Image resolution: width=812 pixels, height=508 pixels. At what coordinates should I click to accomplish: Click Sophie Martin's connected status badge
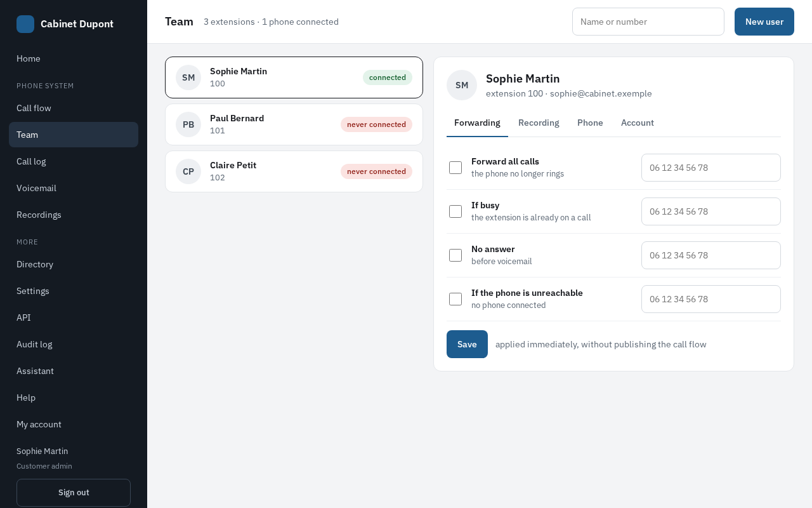click(x=388, y=77)
